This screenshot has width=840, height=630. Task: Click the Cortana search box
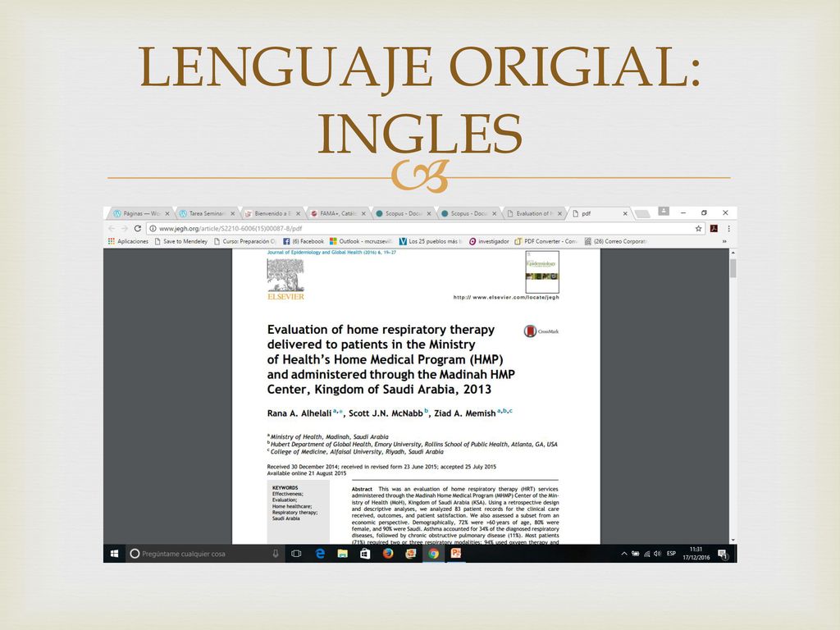(x=204, y=554)
